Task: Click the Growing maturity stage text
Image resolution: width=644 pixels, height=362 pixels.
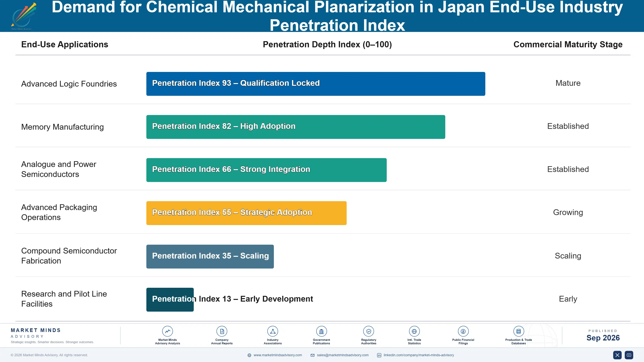Action: 568,213
